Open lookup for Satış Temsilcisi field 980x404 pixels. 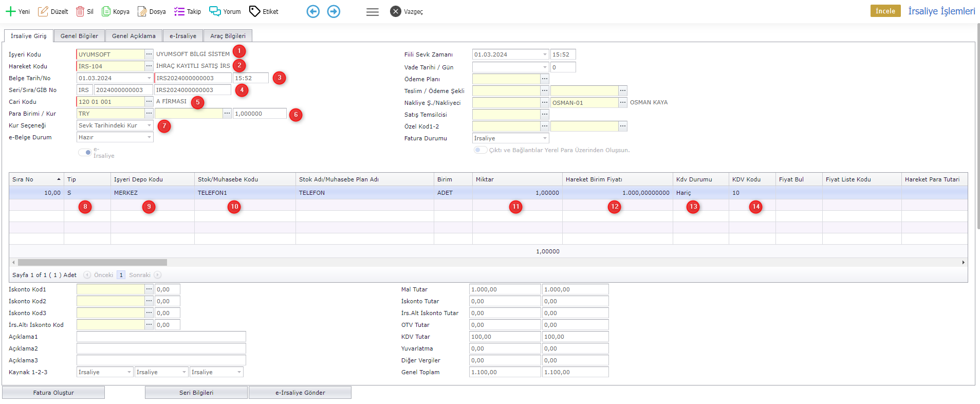(545, 114)
